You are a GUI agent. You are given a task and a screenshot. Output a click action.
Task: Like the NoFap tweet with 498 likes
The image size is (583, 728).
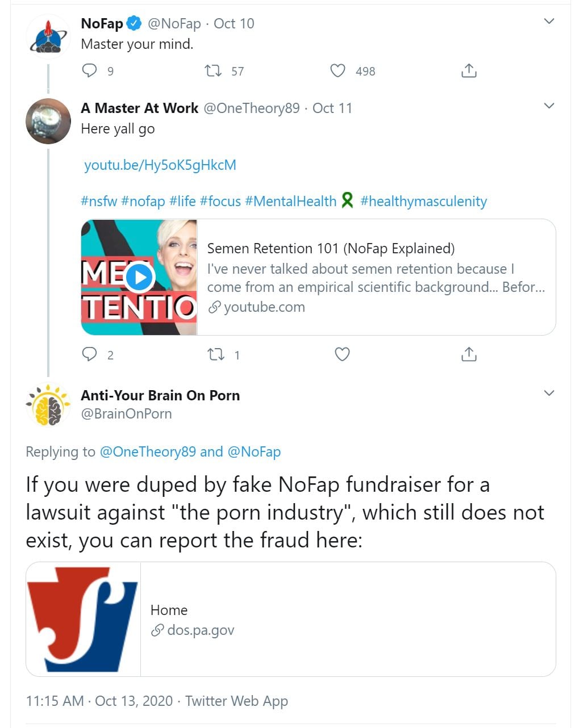click(338, 70)
